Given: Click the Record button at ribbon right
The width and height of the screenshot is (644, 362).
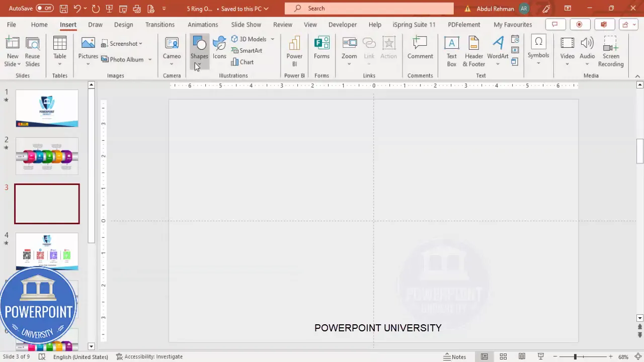Looking at the screenshot, I should pyautogui.click(x=579, y=25).
